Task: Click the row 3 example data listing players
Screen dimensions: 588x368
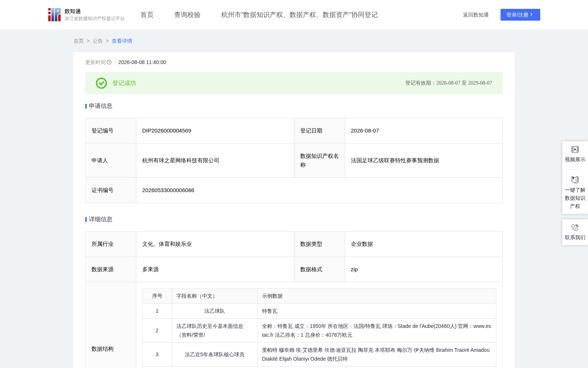Action: (376, 354)
